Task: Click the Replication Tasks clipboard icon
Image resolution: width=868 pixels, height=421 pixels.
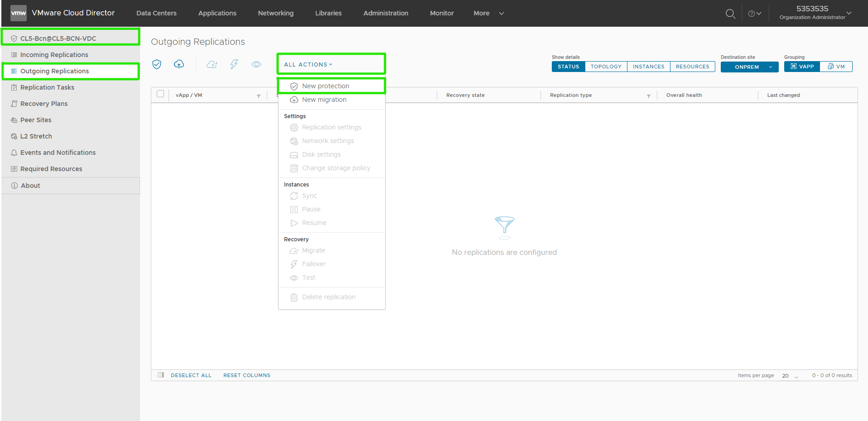Action: [14, 87]
